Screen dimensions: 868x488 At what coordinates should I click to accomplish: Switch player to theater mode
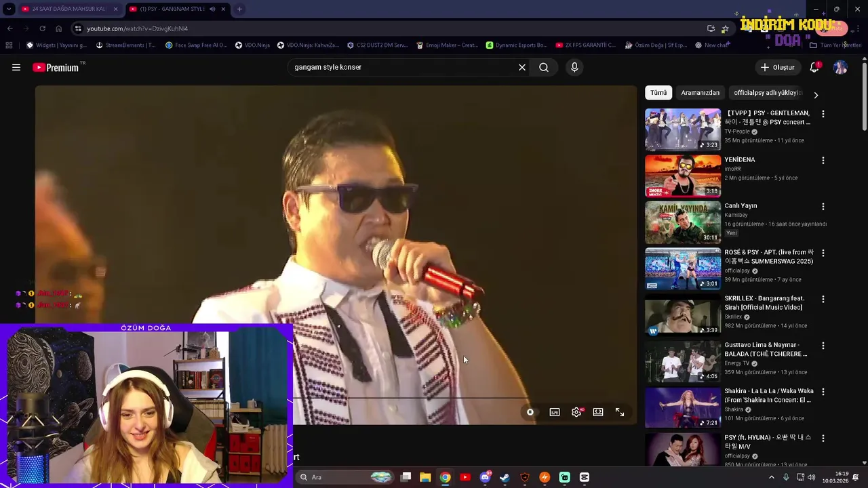(598, 412)
